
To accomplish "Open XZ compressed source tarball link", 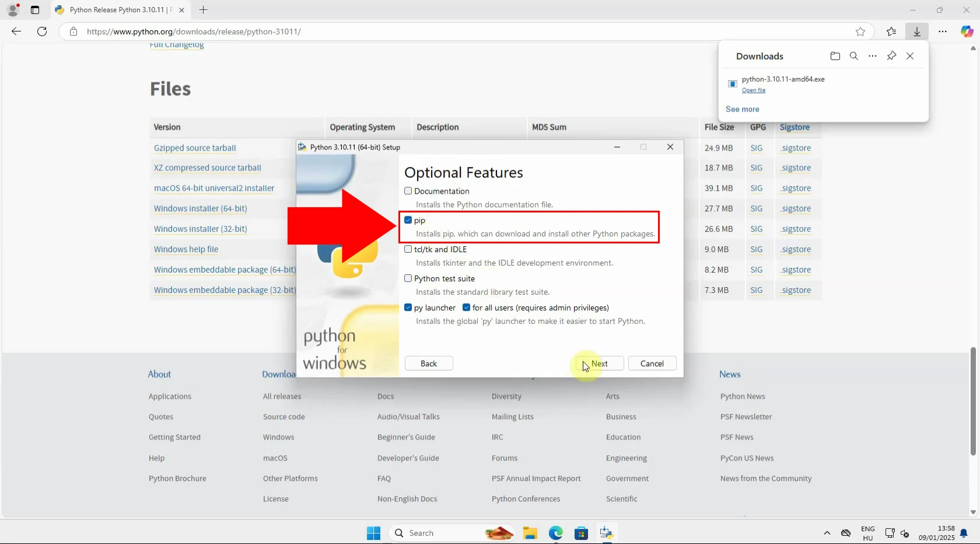I will (x=208, y=168).
